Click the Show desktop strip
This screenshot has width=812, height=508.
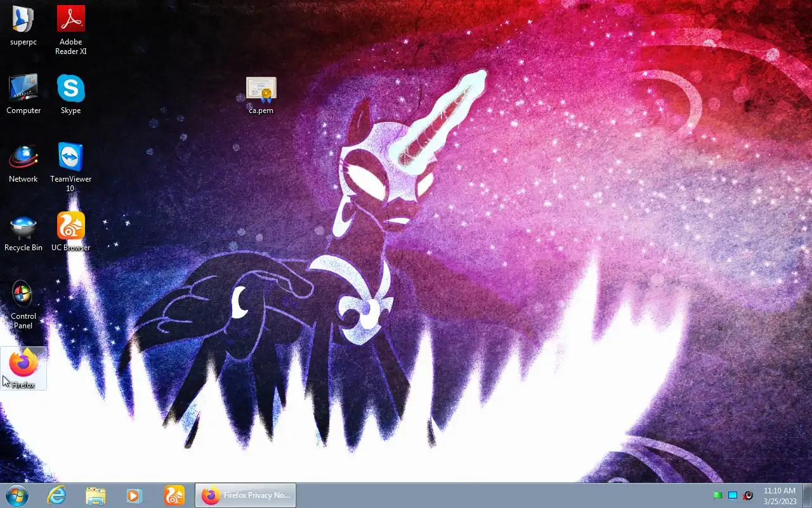click(808, 495)
